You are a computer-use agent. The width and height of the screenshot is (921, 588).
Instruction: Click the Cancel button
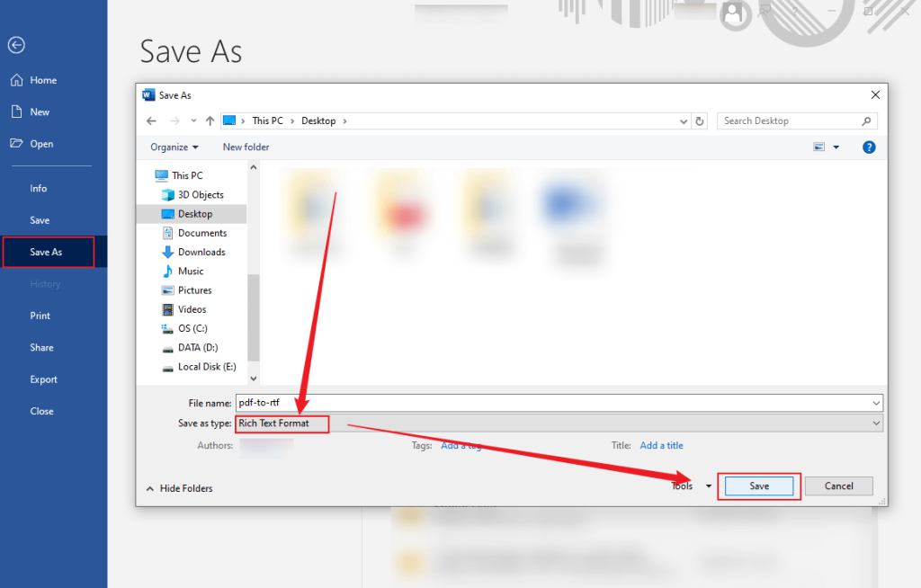(x=838, y=486)
